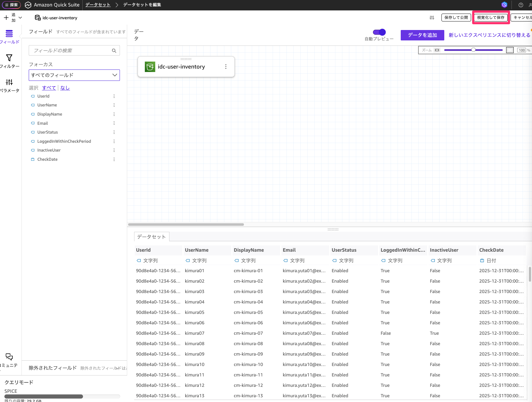The width and height of the screenshot is (532, 402).
Task: Click the Community chat icon in sidebar
Action: click(x=9, y=357)
